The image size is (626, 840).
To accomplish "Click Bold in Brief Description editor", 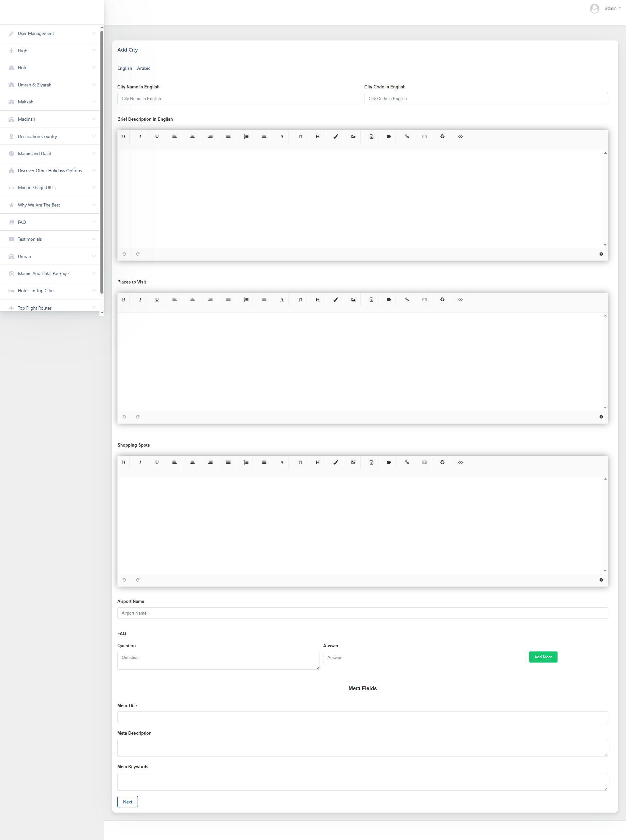I will coord(124,136).
